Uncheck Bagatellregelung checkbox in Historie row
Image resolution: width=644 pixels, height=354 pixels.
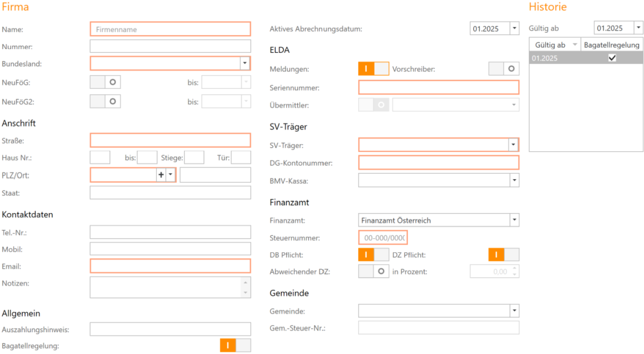point(612,58)
